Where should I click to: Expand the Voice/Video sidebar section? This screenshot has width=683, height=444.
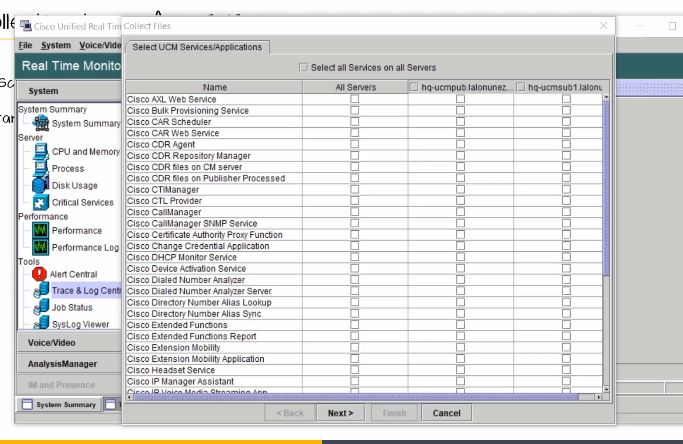(x=69, y=342)
